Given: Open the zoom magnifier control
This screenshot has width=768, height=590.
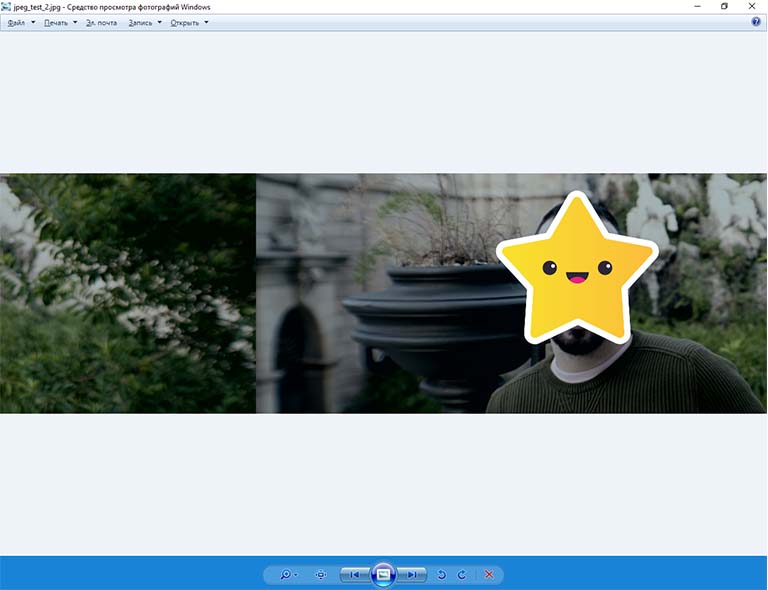Looking at the screenshot, I should pos(287,575).
